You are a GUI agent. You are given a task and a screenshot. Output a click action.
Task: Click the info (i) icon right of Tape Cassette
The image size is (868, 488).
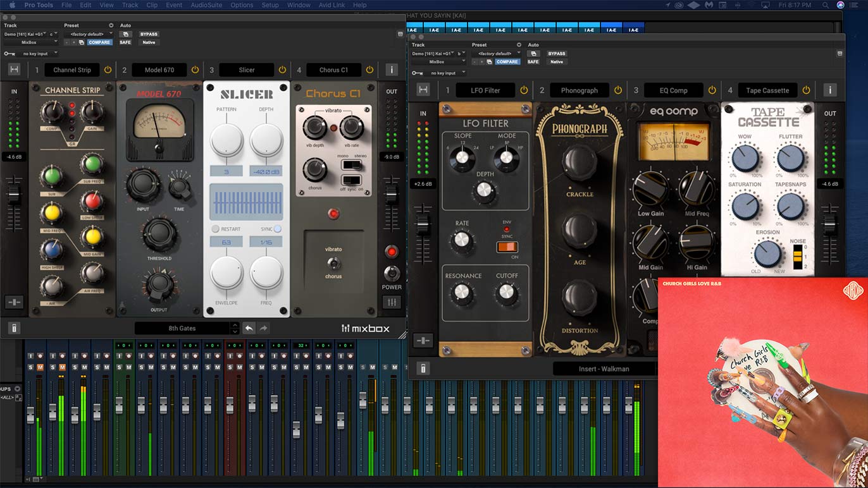830,90
